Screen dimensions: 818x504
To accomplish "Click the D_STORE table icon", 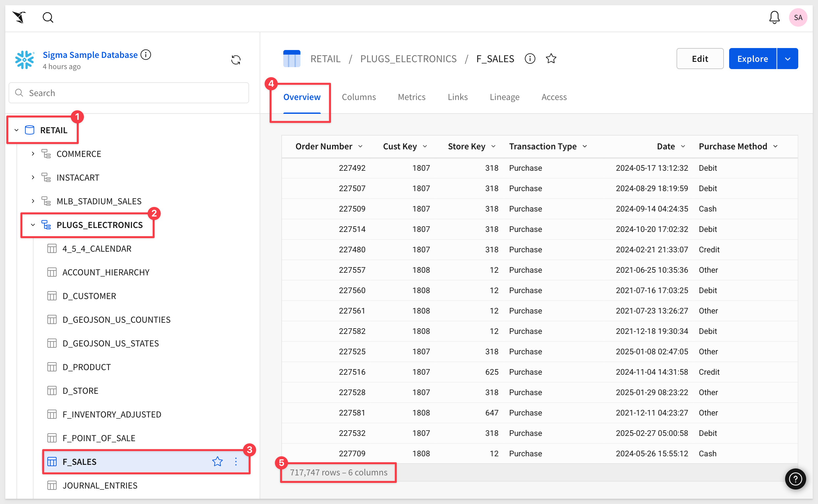I will tap(52, 390).
